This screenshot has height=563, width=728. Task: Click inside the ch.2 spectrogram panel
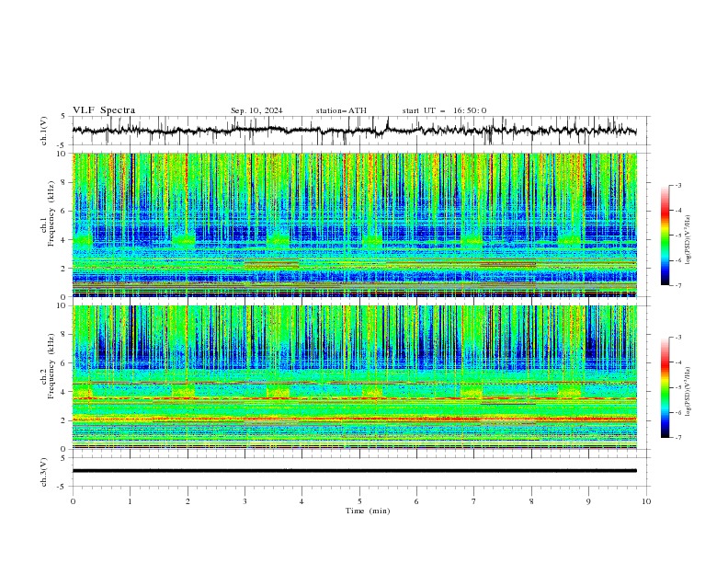point(355,377)
